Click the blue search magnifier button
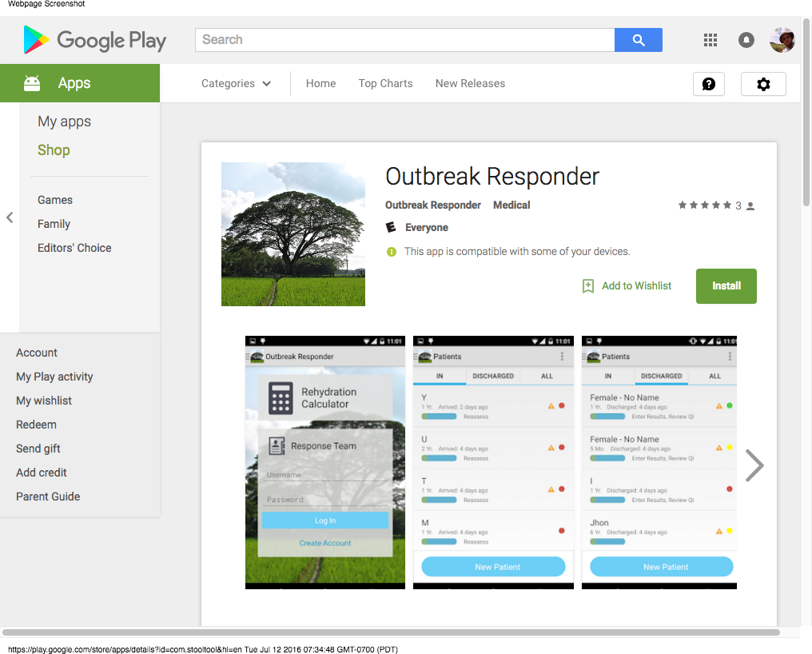The image size is (812, 654). pos(638,40)
